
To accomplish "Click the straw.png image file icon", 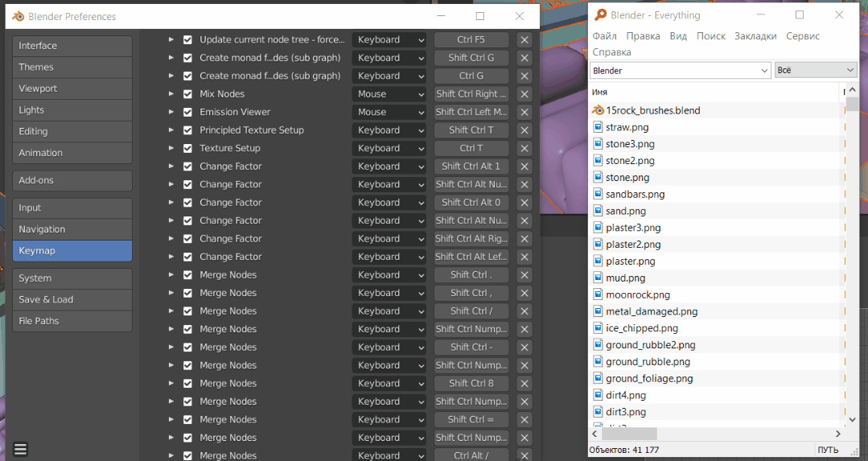I will tap(598, 127).
